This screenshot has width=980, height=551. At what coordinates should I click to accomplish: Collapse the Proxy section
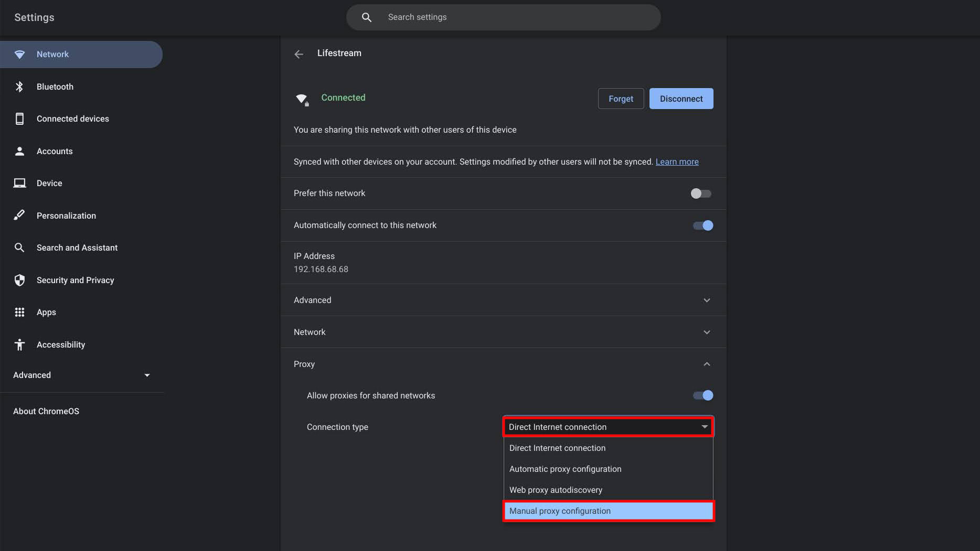[707, 364]
